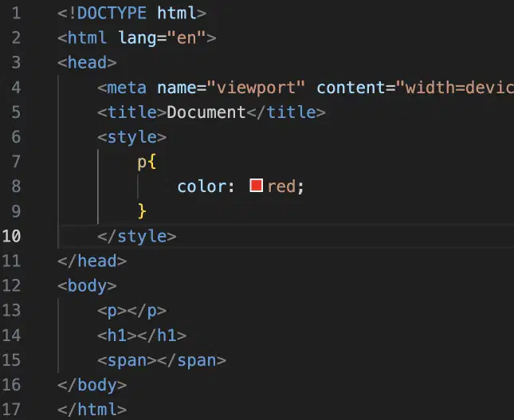Click the red color swatch before red

point(256,186)
